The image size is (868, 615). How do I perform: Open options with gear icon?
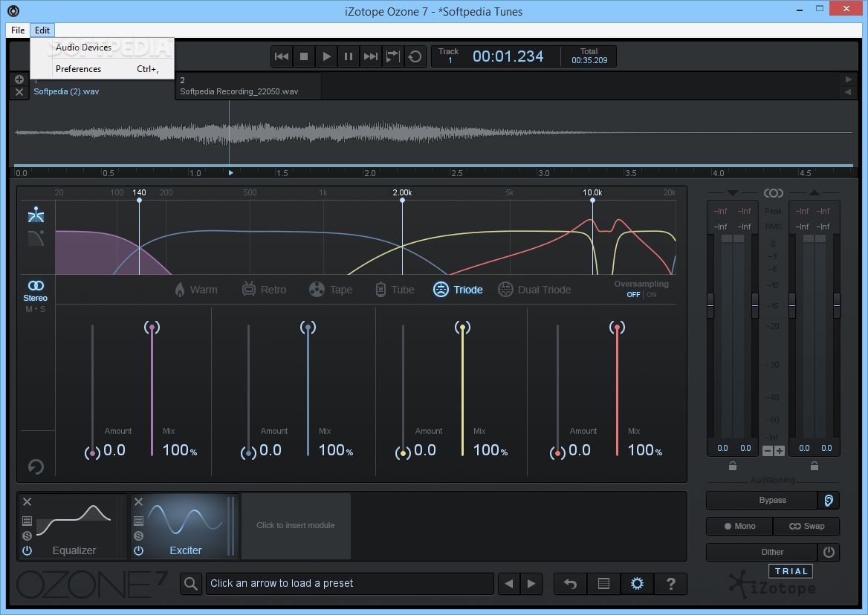click(x=637, y=584)
